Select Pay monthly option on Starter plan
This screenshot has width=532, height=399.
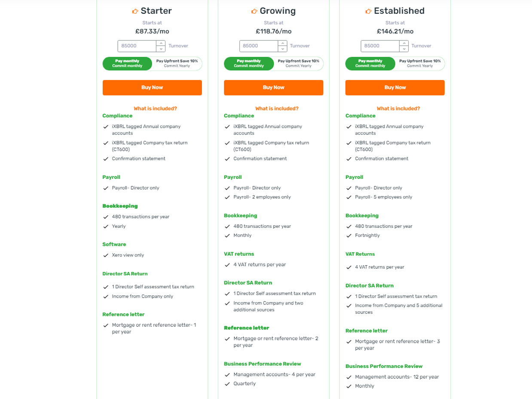coord(128,64)
